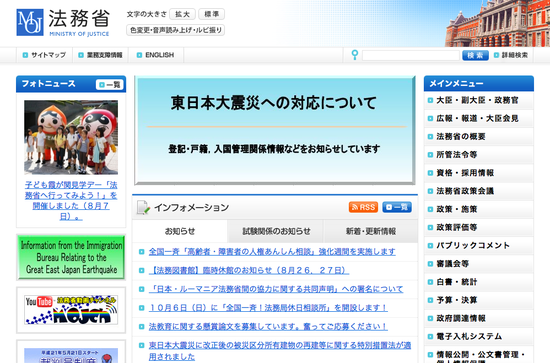
Task: Select the お知らせ tab
Action: (x=180, y=231)
